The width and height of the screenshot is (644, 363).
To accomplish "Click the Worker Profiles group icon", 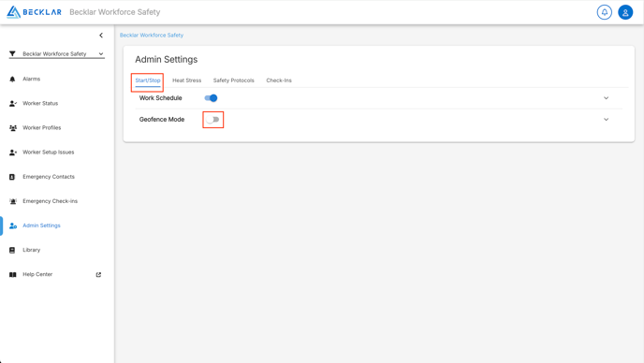I will [x=13, y=128].
